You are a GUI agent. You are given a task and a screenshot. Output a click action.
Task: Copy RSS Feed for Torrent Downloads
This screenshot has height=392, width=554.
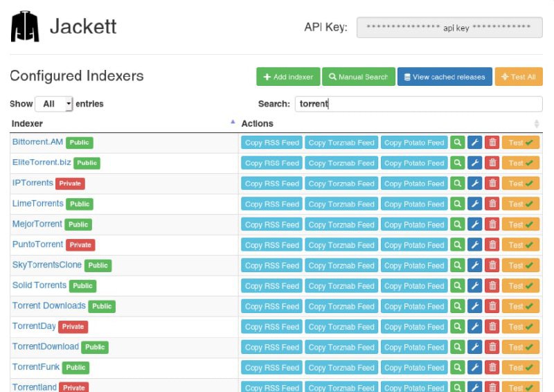pos(271,306)
